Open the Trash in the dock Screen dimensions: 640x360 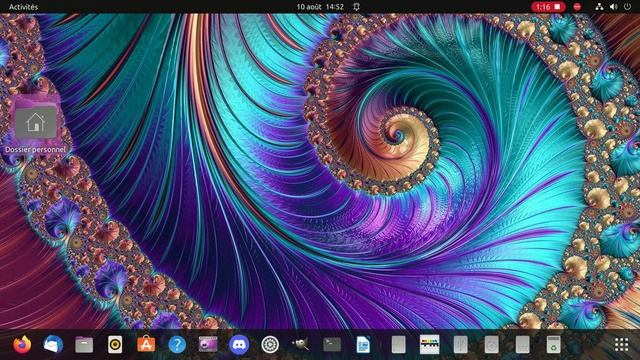tap(553, 345)
